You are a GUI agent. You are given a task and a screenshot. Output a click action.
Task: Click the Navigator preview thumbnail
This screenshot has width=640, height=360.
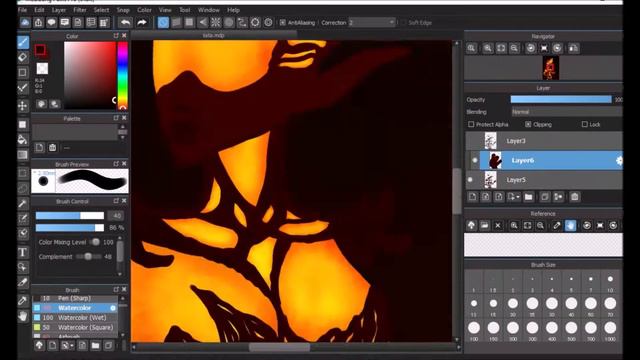551,68
